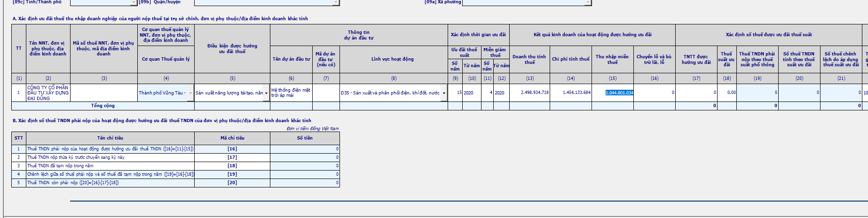The width and height of the screenshot is (868, 218).
Task: Select the amount field for indicator [18]
Action: click(x=305, y=166)
